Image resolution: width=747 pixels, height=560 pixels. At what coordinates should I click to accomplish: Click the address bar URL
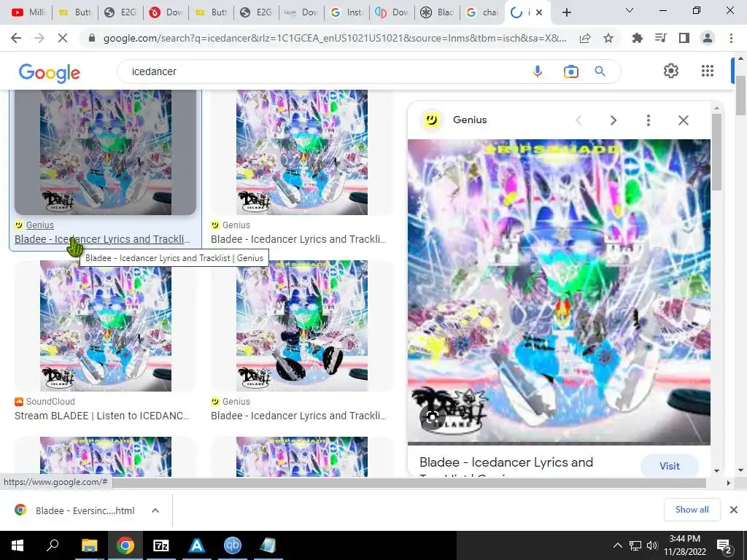coord(334,38)
